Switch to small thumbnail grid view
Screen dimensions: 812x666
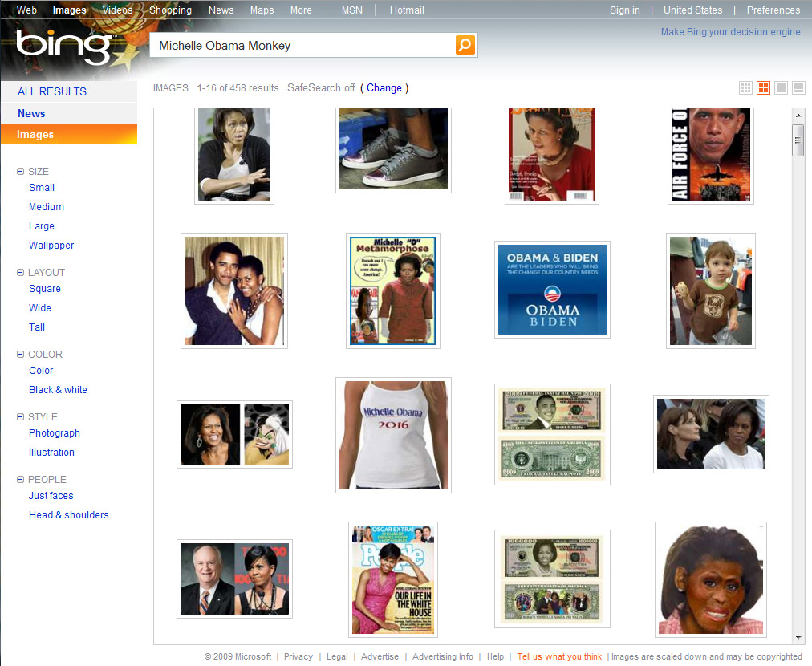click(x=746, y=88)
